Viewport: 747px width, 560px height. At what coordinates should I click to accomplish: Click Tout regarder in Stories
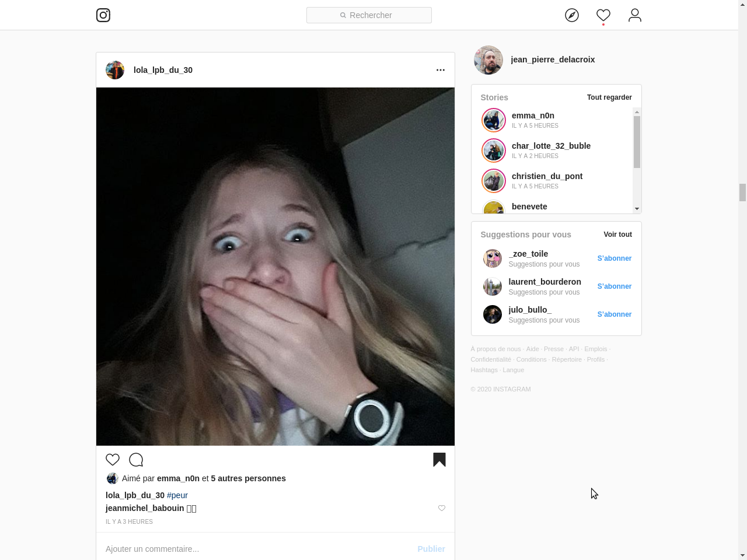[609, 97]
